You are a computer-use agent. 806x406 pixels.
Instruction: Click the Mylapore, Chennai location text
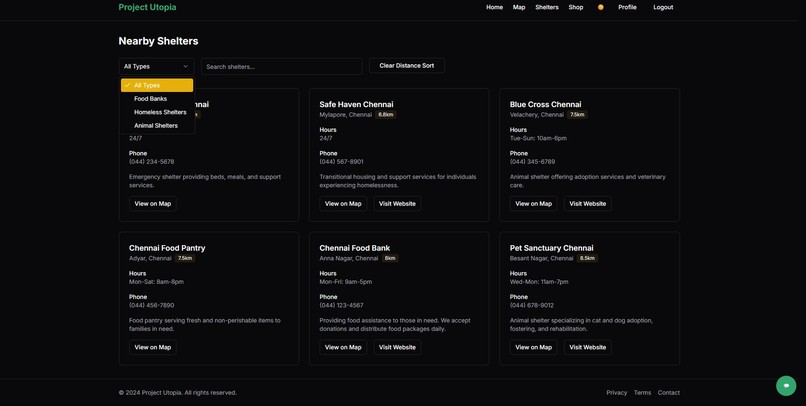tap(345, 115)
